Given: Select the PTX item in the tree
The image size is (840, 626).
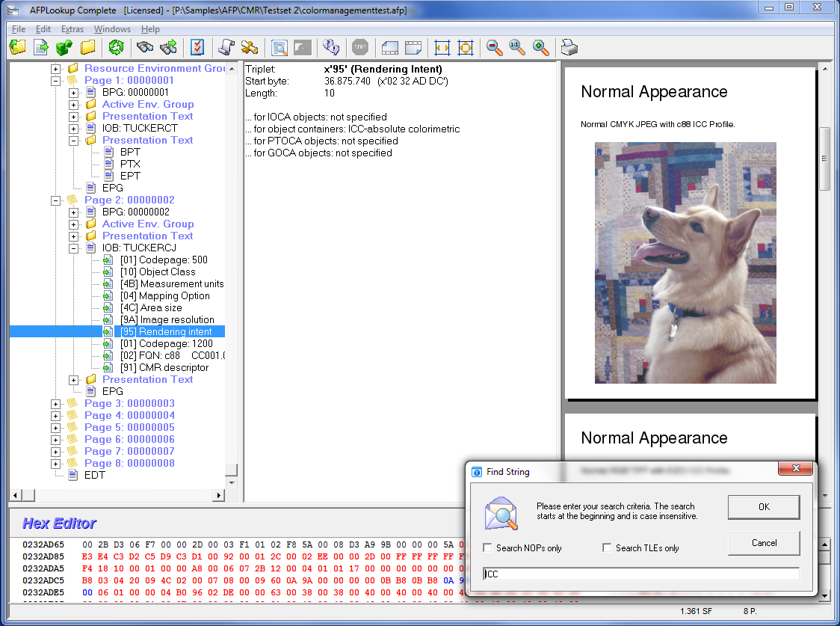Looking at the screenshot, I should (x=130, y=164).
